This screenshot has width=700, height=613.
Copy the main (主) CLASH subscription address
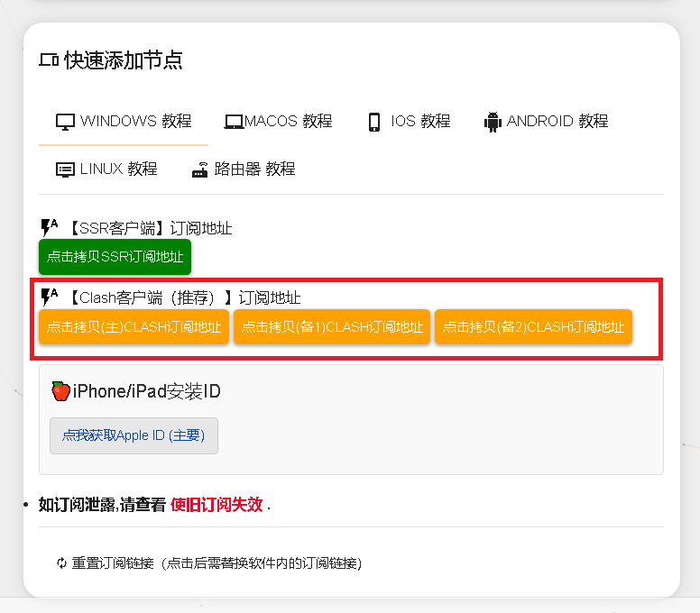pos(134,327)
